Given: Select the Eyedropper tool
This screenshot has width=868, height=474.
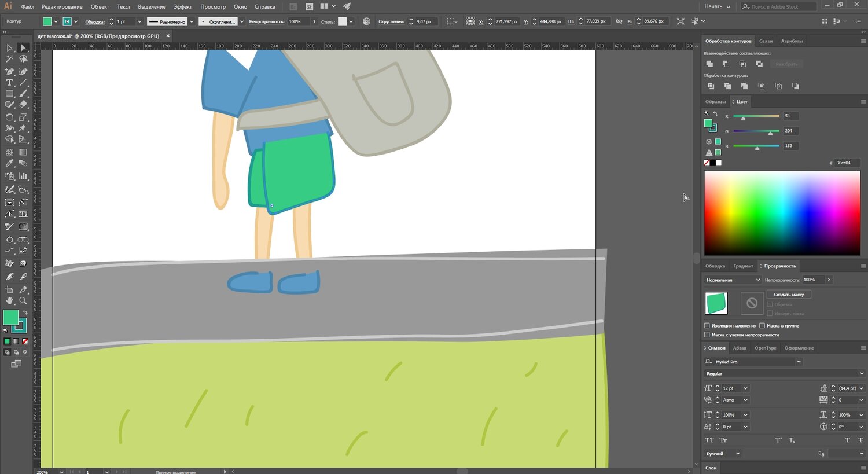Looking at the screenshot, I should tap(9, 164).
